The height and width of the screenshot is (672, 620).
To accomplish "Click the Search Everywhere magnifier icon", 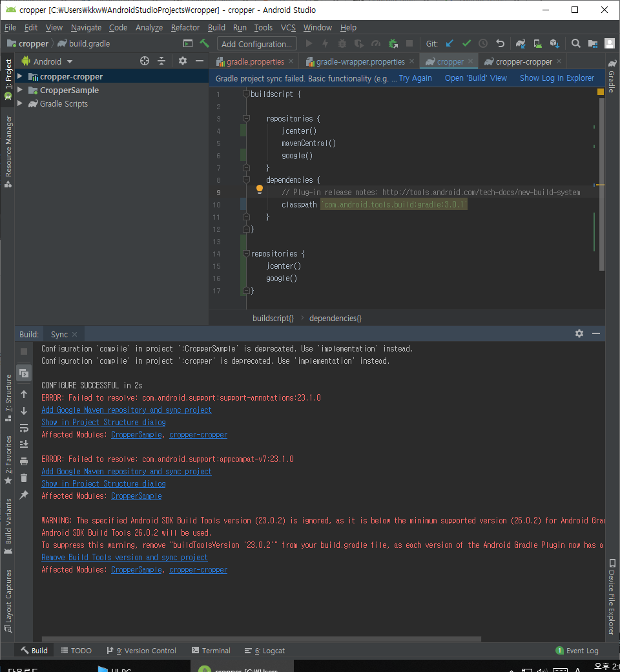I will tap(576, 44).
